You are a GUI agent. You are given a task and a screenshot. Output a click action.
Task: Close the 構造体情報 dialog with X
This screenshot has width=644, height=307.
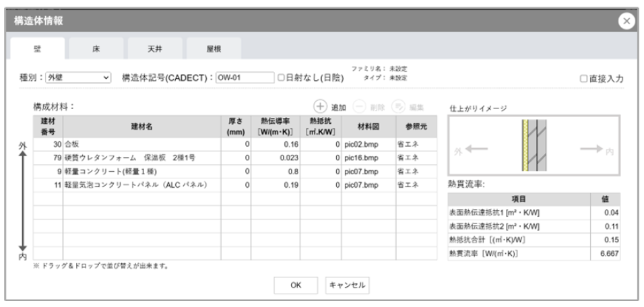click(x=626, y=21)
